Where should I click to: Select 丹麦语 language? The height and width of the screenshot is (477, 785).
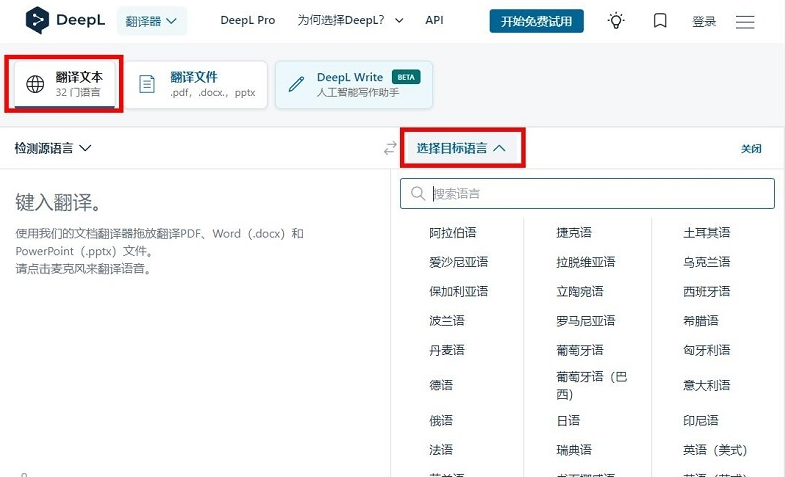447,350
